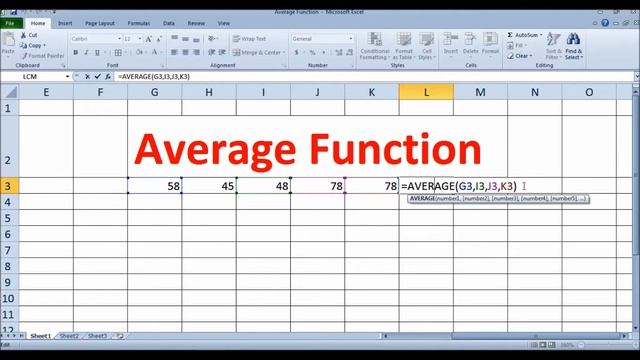Screen dimensions: 640x360
Task: Open Conditional Formatting menu
Action: coord(374,46)
